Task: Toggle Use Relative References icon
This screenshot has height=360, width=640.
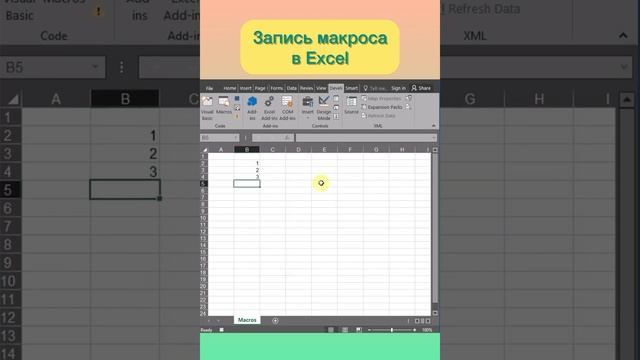Action: pos(237,108)
